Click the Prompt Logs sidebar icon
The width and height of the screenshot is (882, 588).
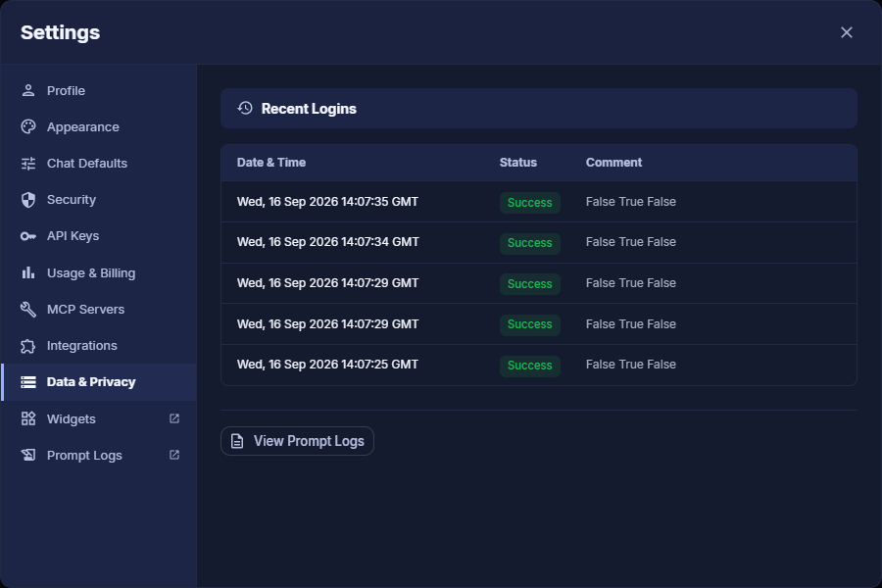(28, 455)
